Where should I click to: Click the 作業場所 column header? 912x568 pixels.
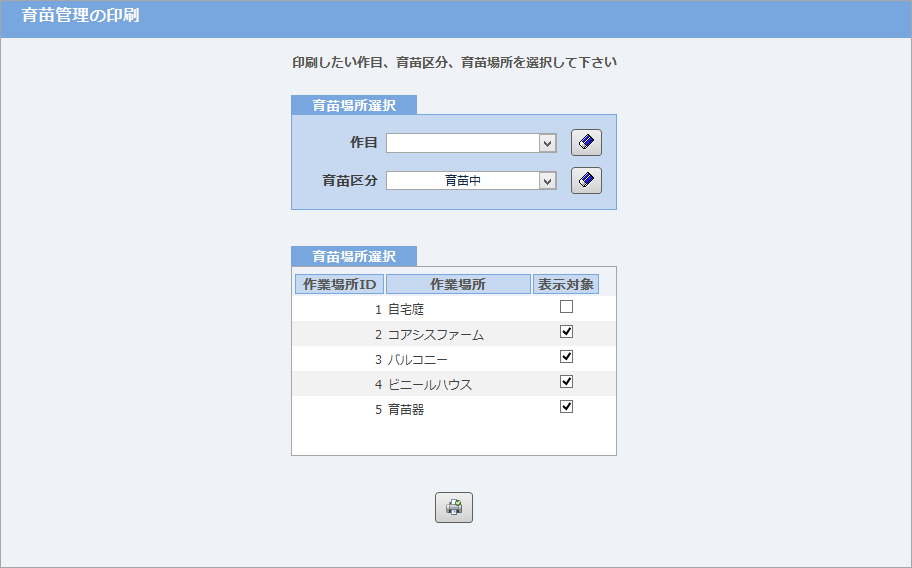tap(458, 284)
